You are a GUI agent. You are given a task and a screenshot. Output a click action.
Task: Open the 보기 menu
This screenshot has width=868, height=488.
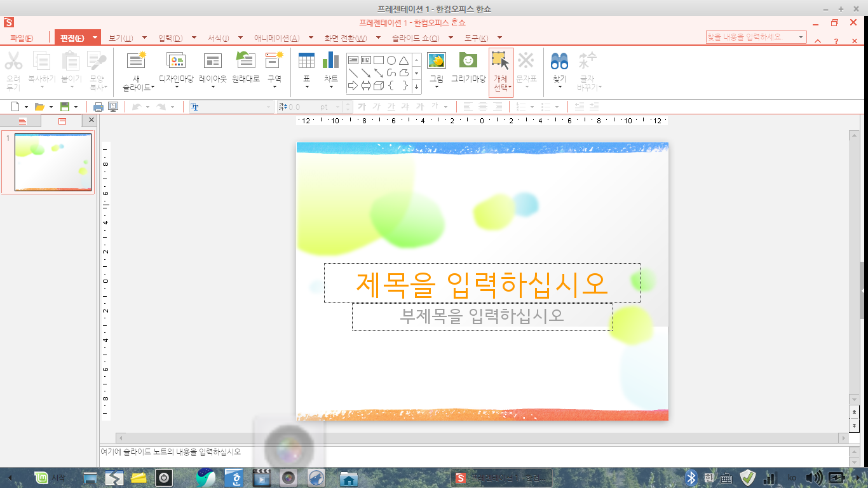(121, 38)
